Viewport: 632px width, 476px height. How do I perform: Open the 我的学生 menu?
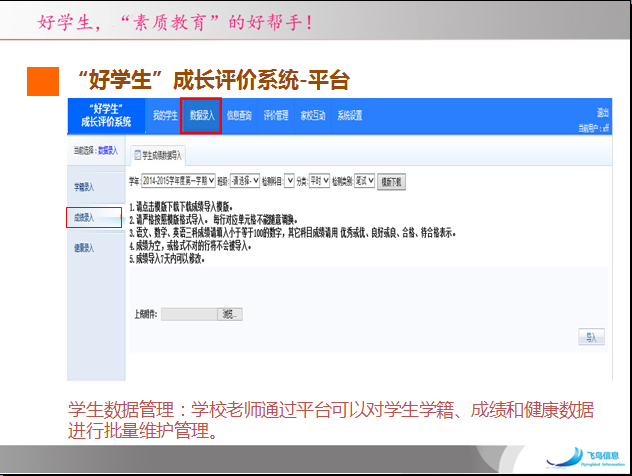[x=165, y=115]
